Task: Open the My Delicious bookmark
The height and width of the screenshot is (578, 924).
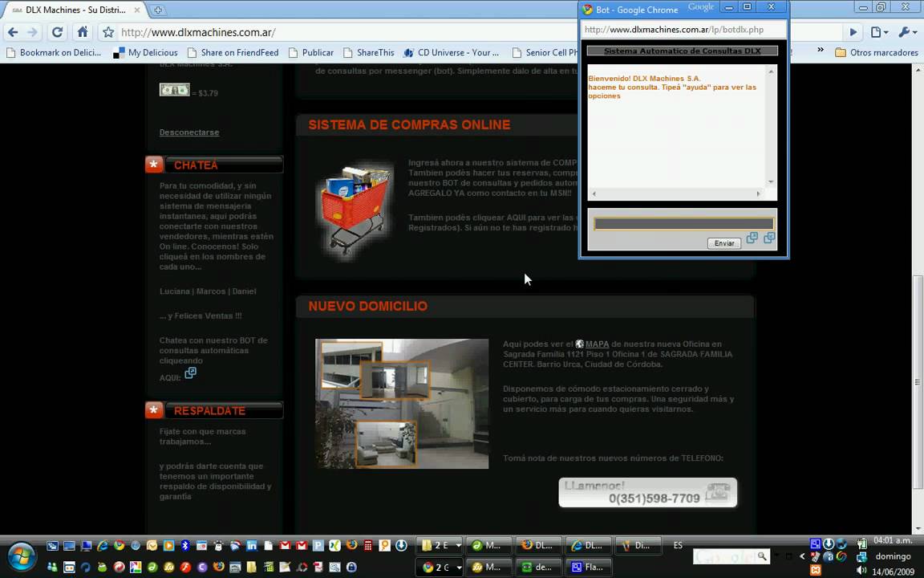Action: [x=145, y=52]
